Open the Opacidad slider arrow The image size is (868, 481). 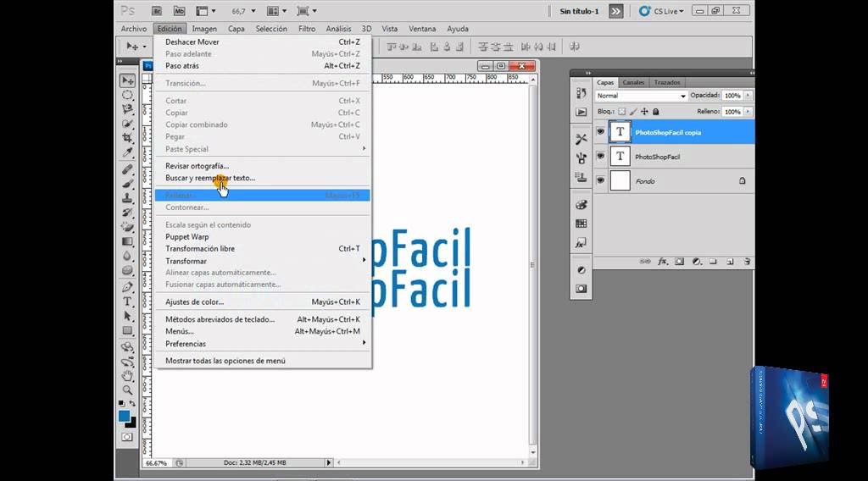tap(748, 96)
